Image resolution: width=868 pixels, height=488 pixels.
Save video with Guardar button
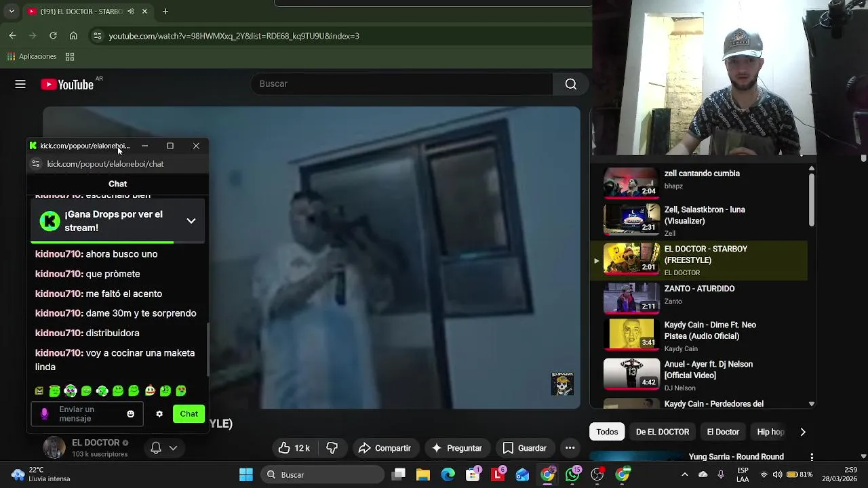tap(524, 448)
